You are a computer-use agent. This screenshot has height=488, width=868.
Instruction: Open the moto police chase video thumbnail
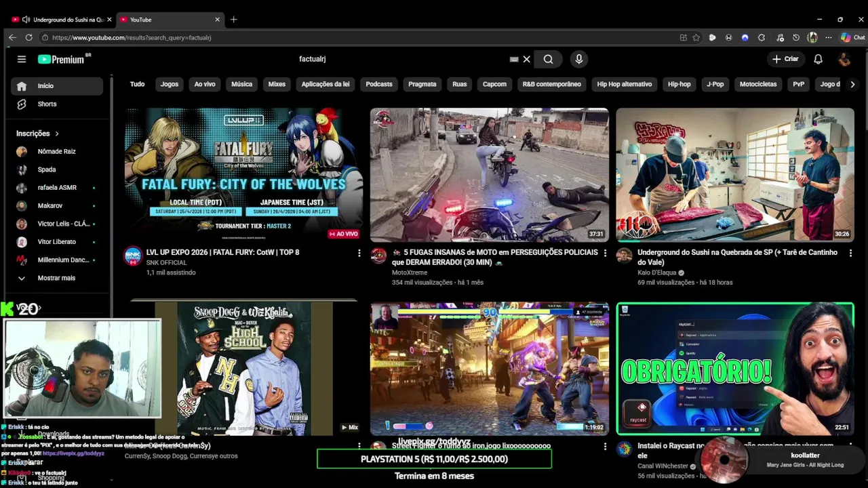(489, 174)
